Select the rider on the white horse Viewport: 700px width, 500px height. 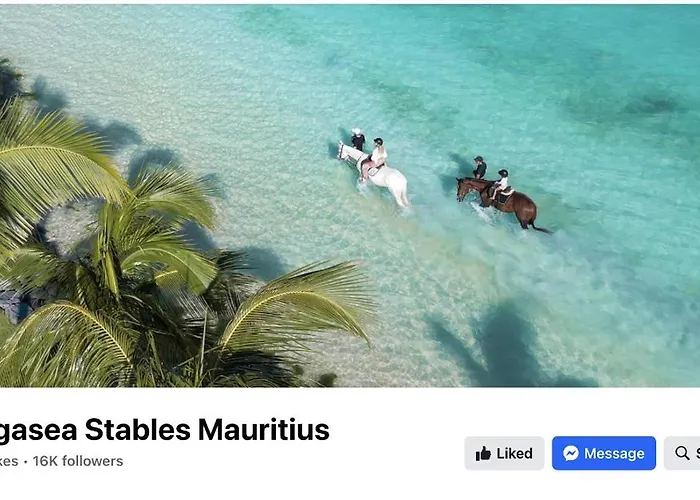(x=376, y=157)
